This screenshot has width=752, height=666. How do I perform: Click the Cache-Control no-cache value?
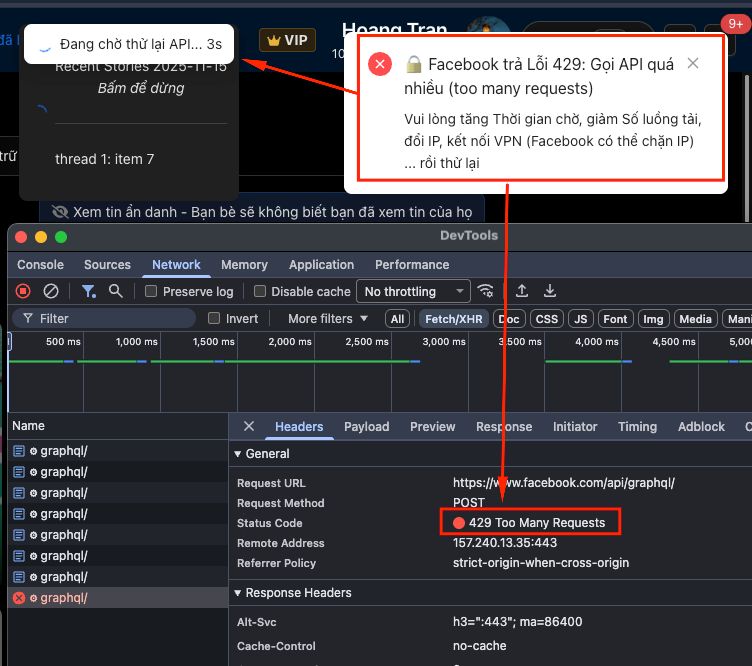(479, 646)
